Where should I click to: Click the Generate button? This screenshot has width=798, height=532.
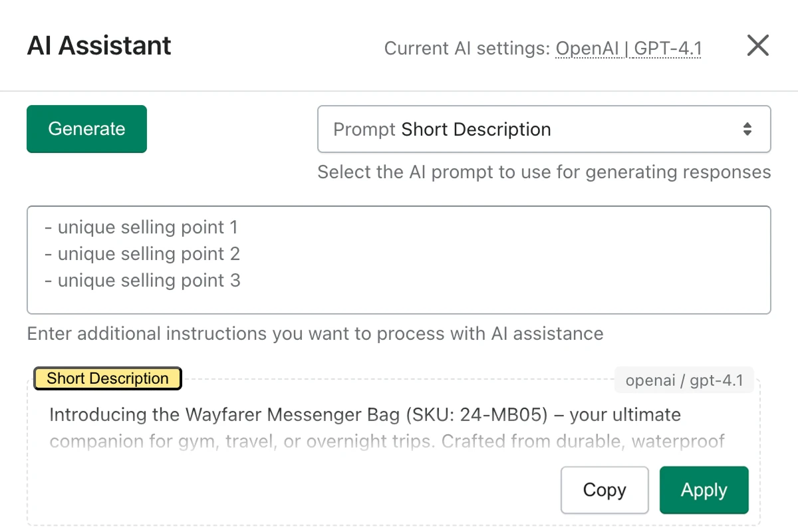[86, 129]
